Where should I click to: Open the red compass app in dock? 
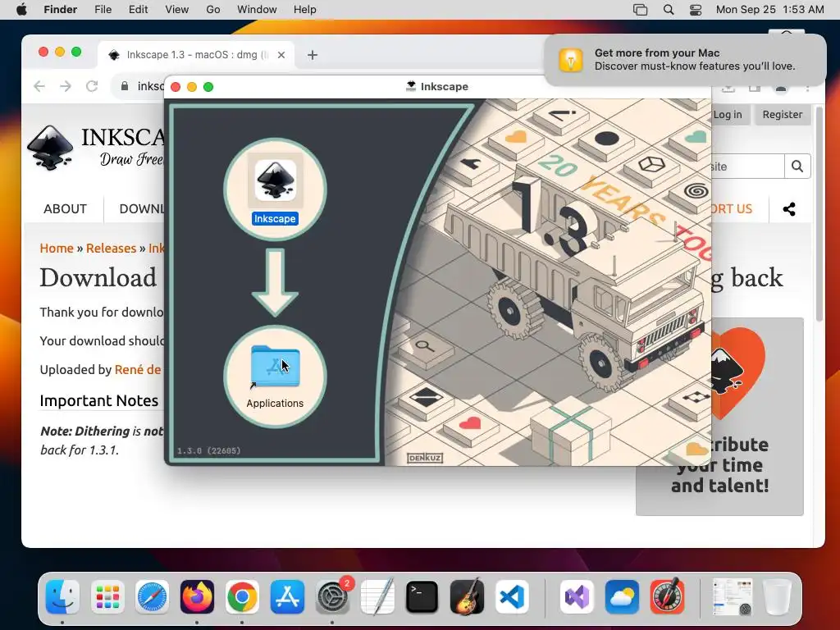point(667,597)
